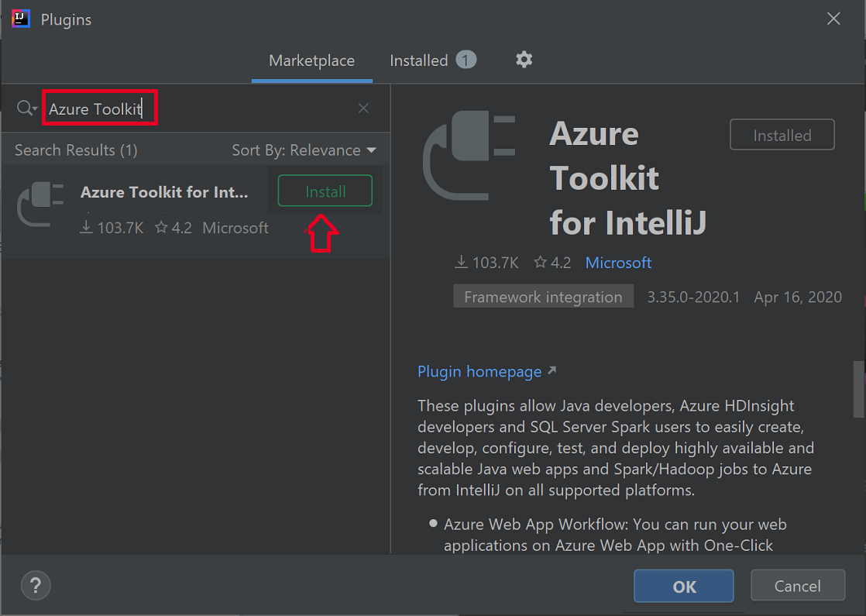This screenshot has height=616, width=866.
Task: Clear the search with the X icon
Action: 363,108
